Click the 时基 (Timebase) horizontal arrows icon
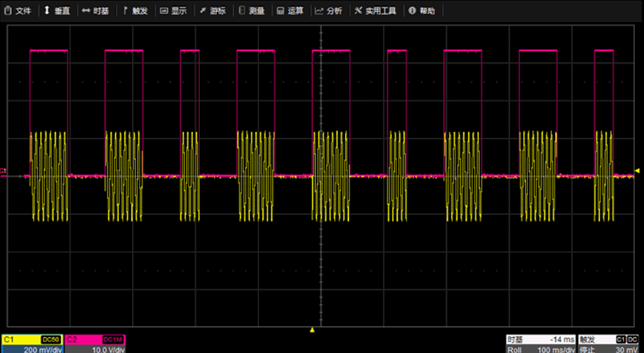Image resolution: width=644 pixels, height=353 pixels. (85, 12)
